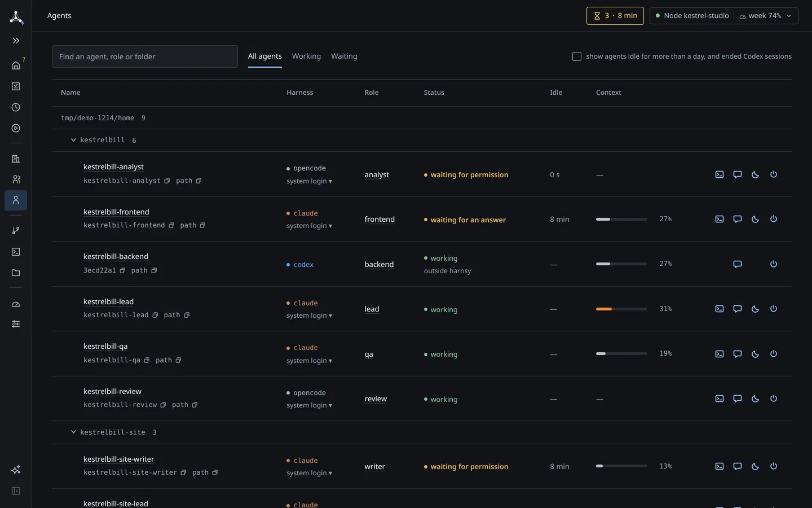The image size is (812, 508).
Task: Open the building icon in sidebar
Action: pyautogui.click(x=16, y=159)
